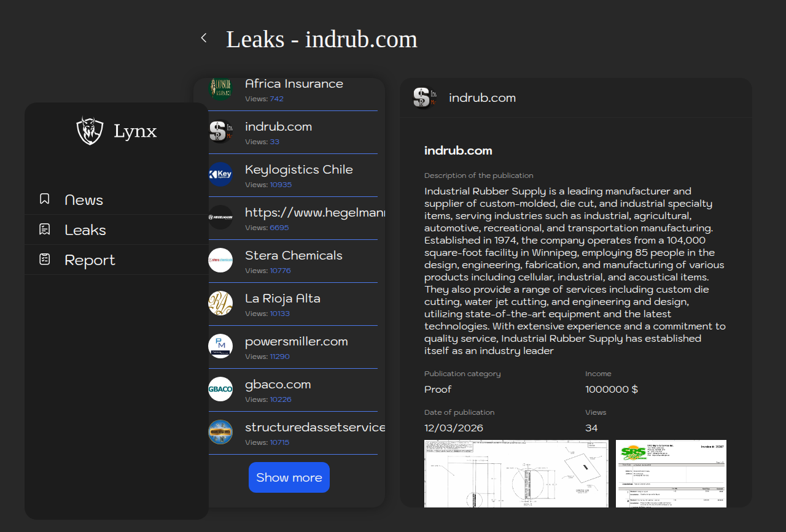
Task: Click the Lynx logo in the sidebar
Action: coord(90,131)
